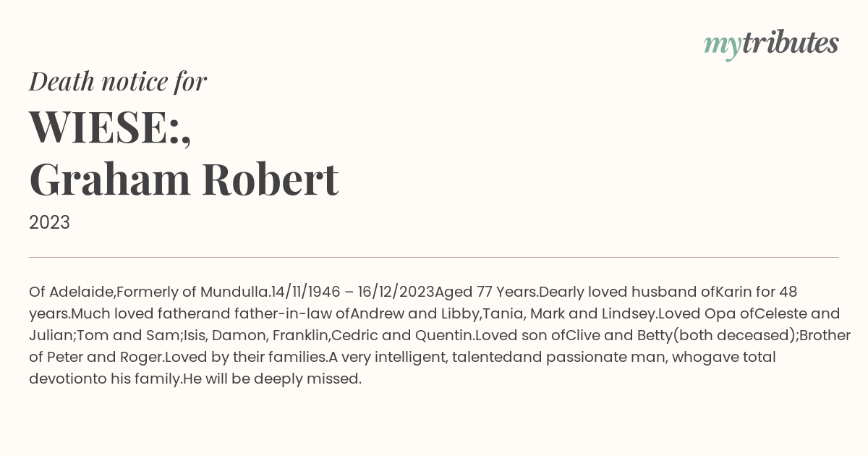Click the surname "WIESE:," in the title

click(110, 127)
